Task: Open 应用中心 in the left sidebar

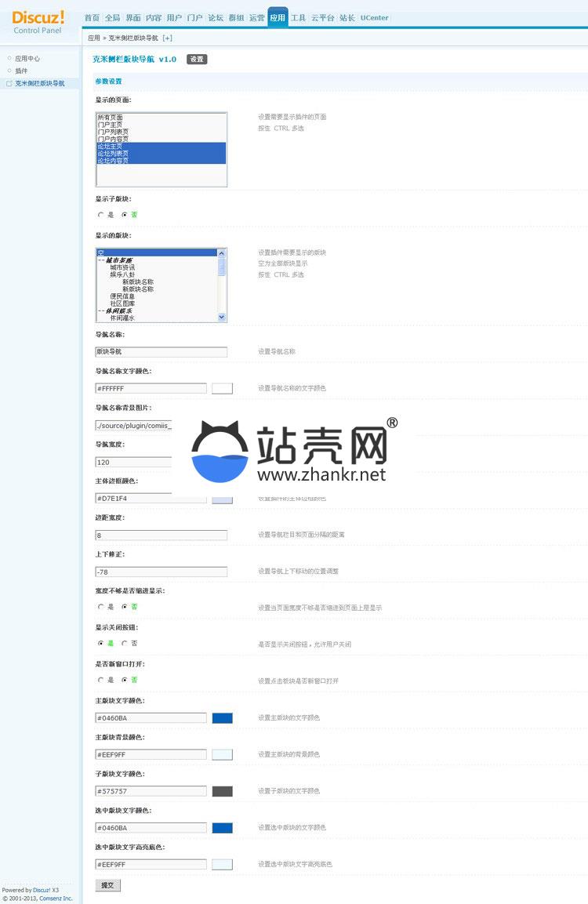Action: (x=27, y=59)
